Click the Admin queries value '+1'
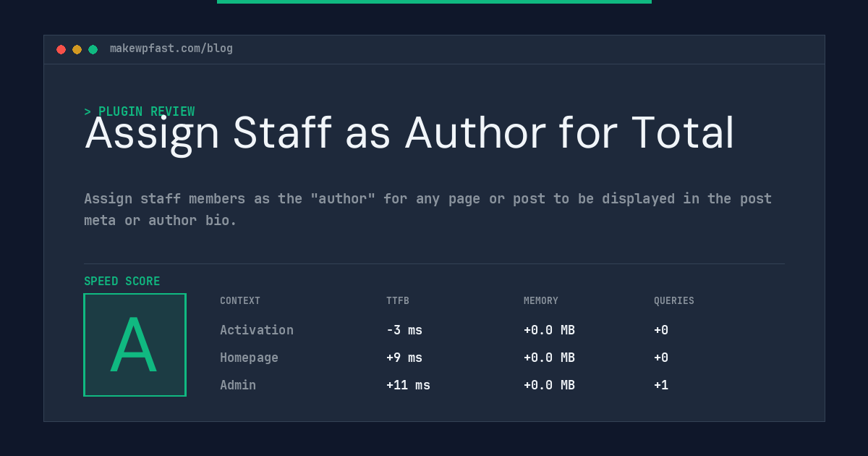 pos(661,385)
